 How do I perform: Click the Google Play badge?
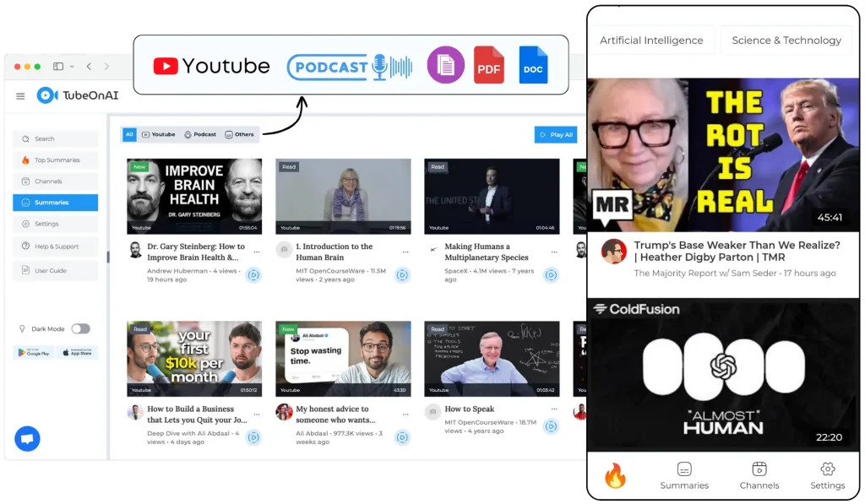coord(34,353)
